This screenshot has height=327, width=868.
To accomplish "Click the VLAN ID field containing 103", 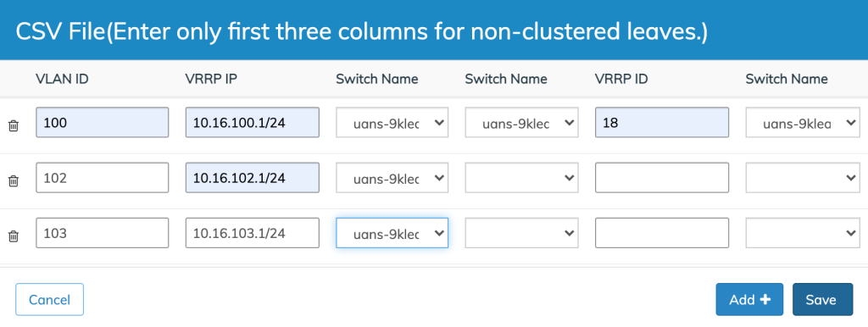I will tap(103, 233).
